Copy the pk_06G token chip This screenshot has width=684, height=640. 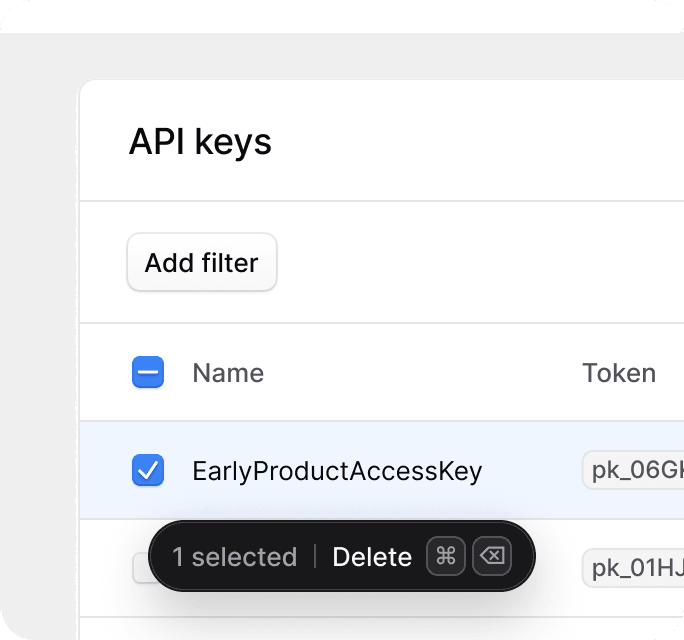click(633, 470)
